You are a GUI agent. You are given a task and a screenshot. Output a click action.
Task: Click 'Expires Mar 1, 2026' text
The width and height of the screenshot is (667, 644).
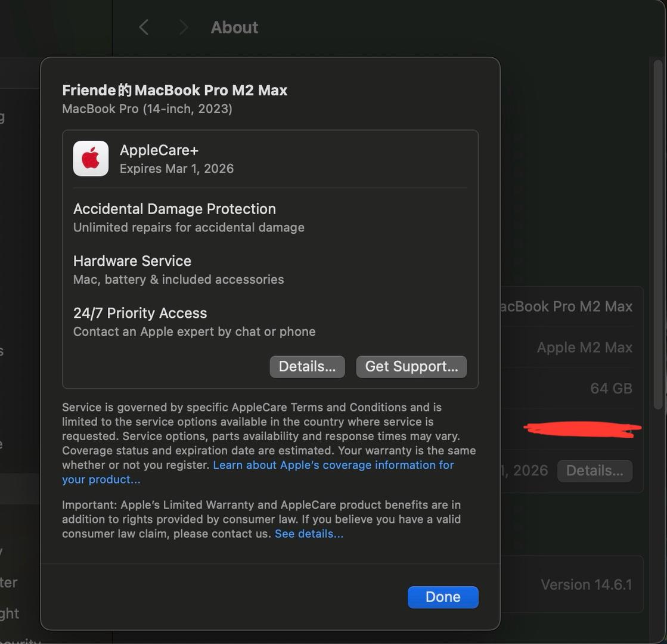click(x=176, y=169)
